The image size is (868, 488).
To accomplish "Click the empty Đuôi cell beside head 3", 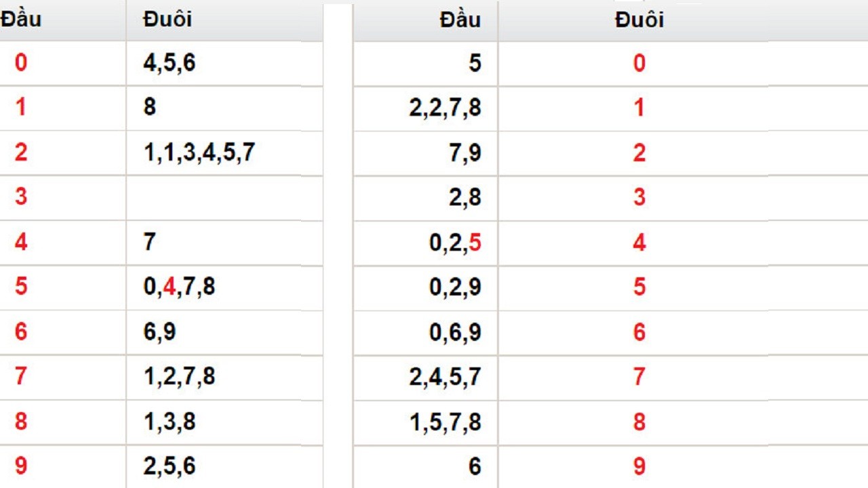I will point(224,197).
